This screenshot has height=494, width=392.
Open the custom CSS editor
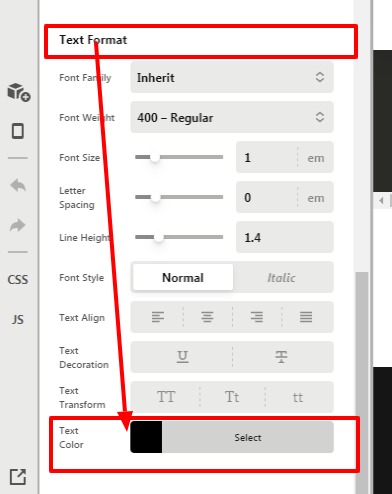pyautogui.click(x=18, y=280)
